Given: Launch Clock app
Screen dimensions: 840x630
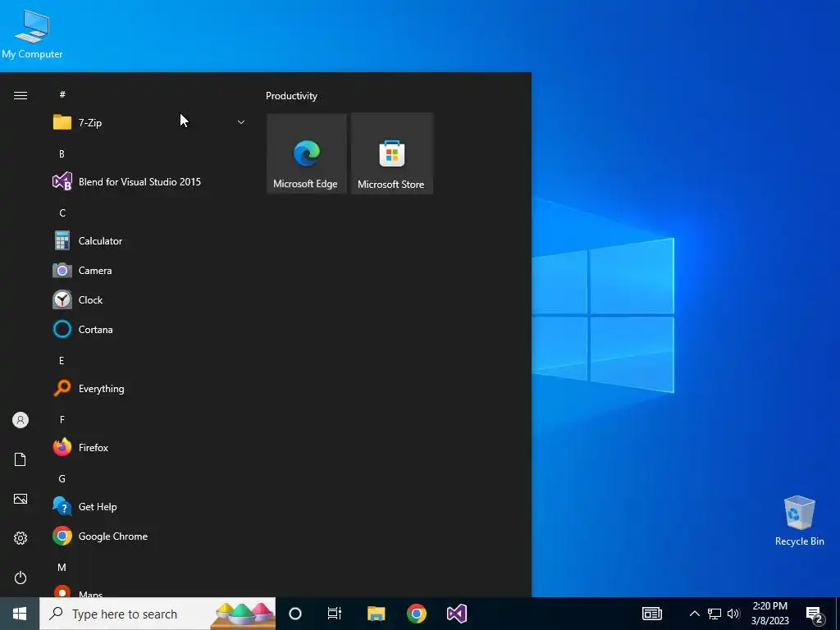Looking at the screenshot, I should (149, 300).
